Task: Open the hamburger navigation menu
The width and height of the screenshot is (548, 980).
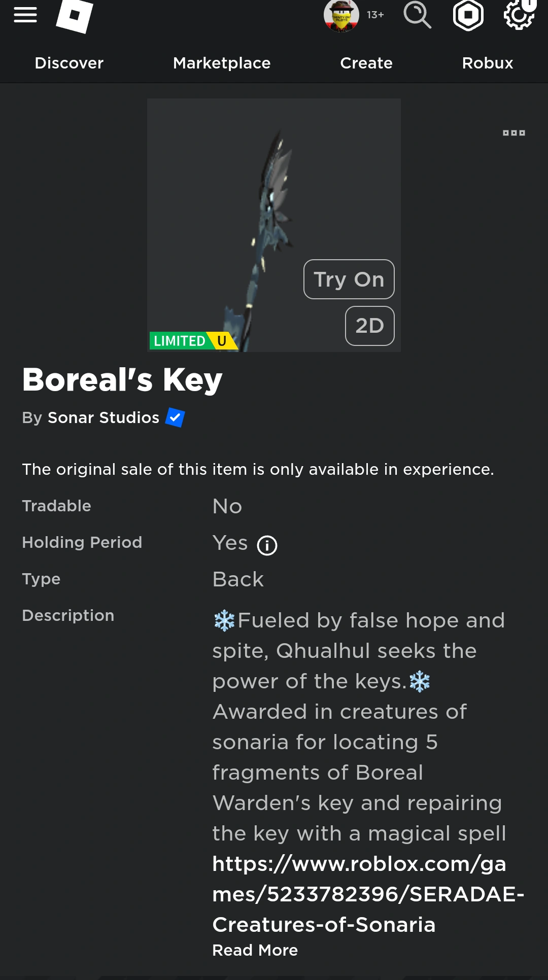Action: click(25, 14)
